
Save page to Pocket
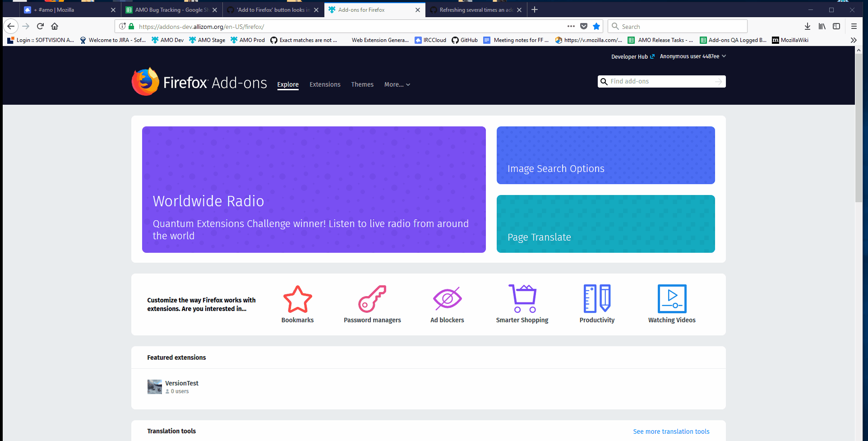pos(584,26)
